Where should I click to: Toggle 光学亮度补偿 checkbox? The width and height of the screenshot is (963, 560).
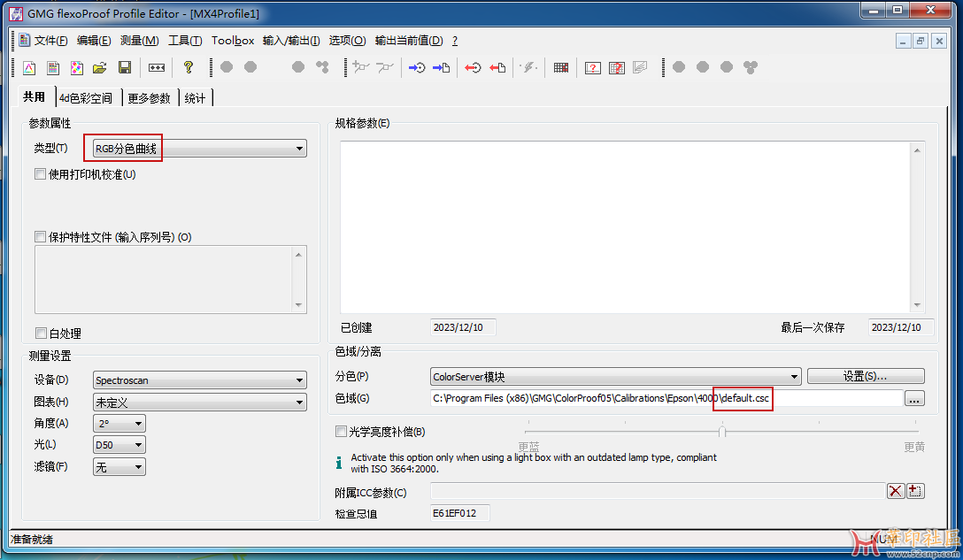click(x=341, y=432)
